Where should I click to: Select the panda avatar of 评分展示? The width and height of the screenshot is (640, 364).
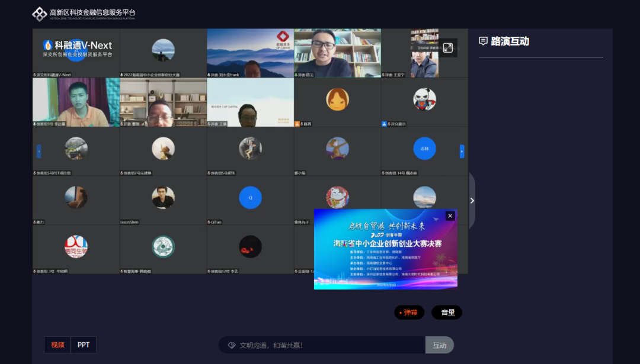pyautogui.click(x=424, y=99)
